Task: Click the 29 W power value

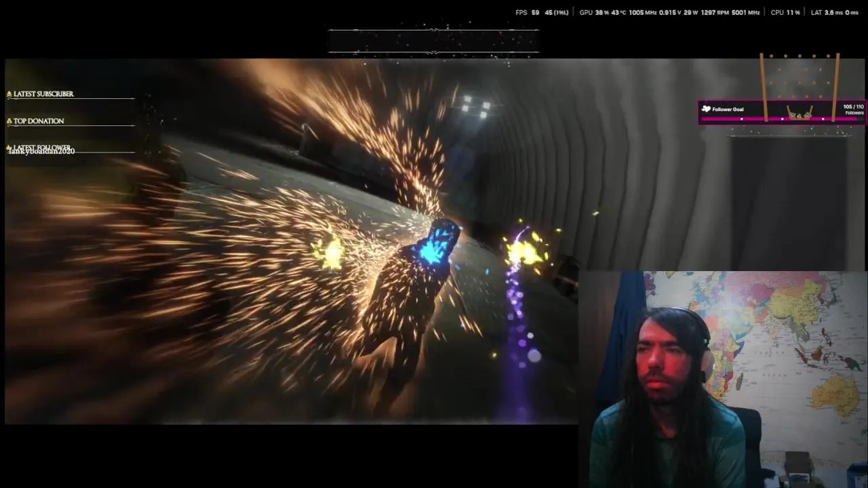Action: click(x=690, y=13)
